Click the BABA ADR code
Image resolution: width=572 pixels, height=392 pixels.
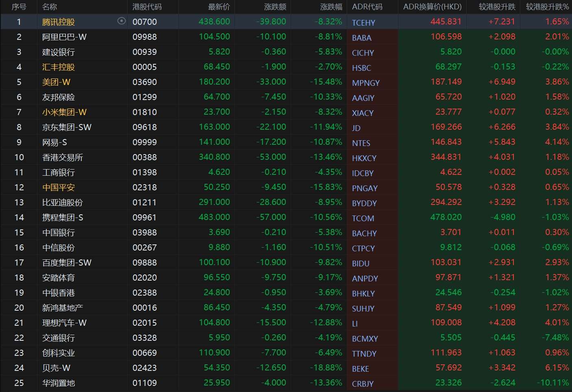tap(361, 38)
